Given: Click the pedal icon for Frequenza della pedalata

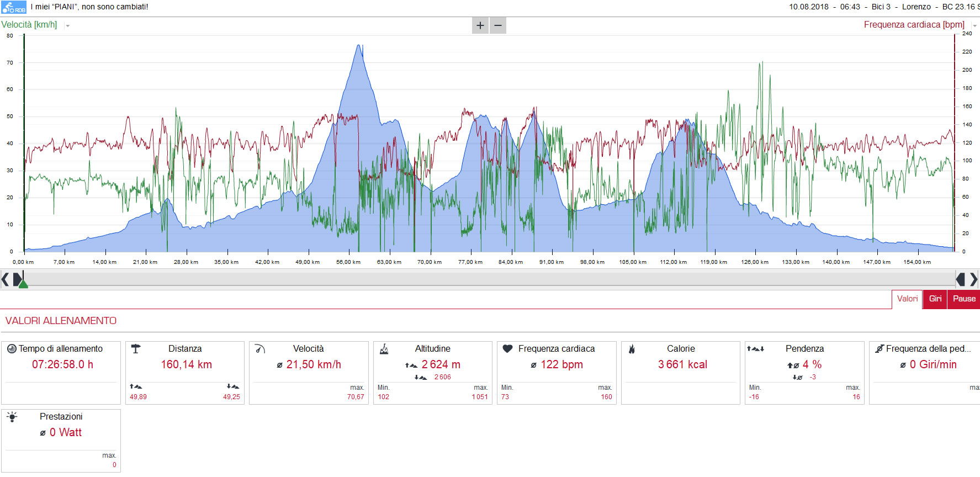Looking at the screenshot, I should click(880, 349).
